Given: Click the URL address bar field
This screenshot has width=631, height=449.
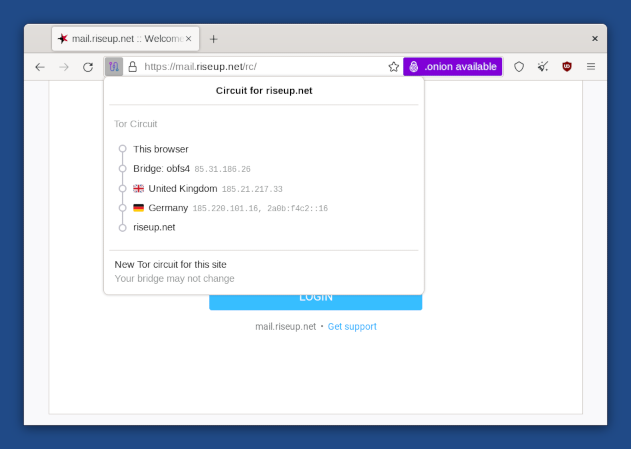Looking at the screenshot, I should coord(260,67).
